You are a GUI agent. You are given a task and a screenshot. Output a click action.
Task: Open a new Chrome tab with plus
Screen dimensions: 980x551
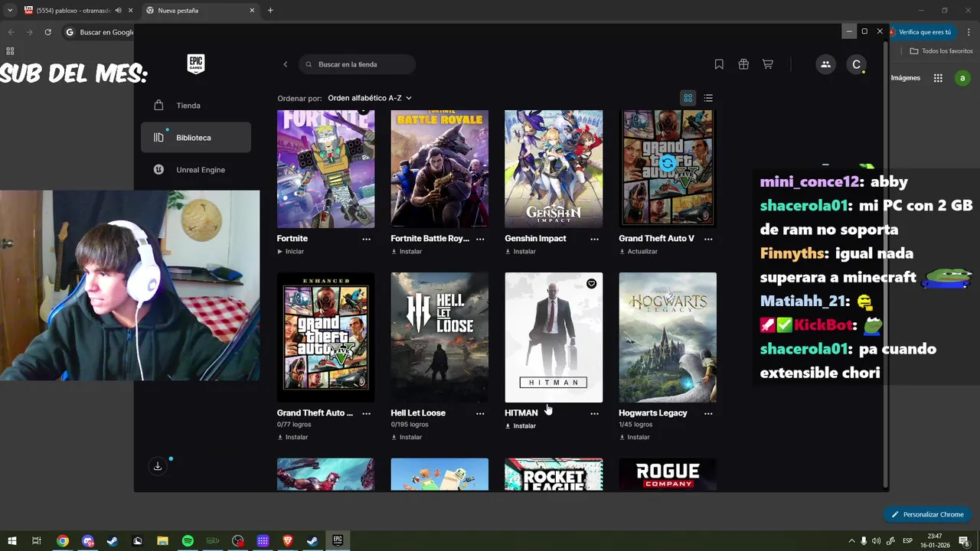tap(270, 11)
